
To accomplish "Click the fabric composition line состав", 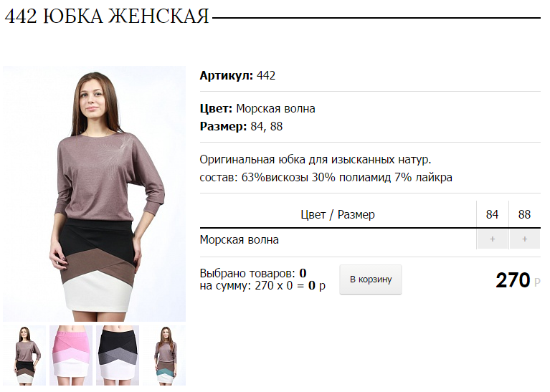I will [x=326, y=178].
